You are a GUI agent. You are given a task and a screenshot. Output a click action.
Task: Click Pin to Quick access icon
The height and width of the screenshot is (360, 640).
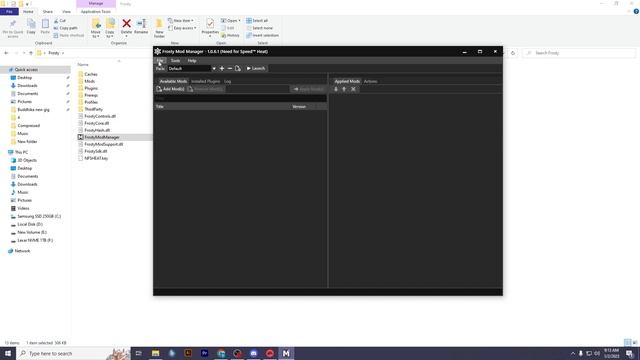pos(13,24)
